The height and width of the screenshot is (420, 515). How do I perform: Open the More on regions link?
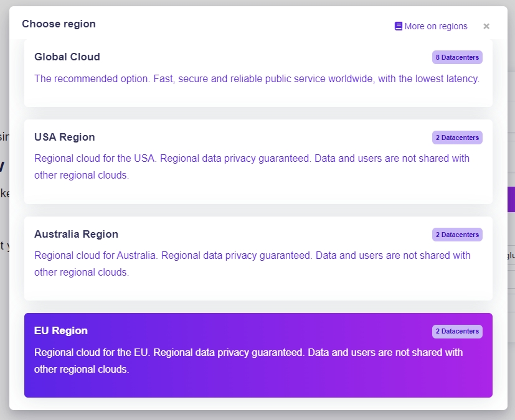pos(435,26)
